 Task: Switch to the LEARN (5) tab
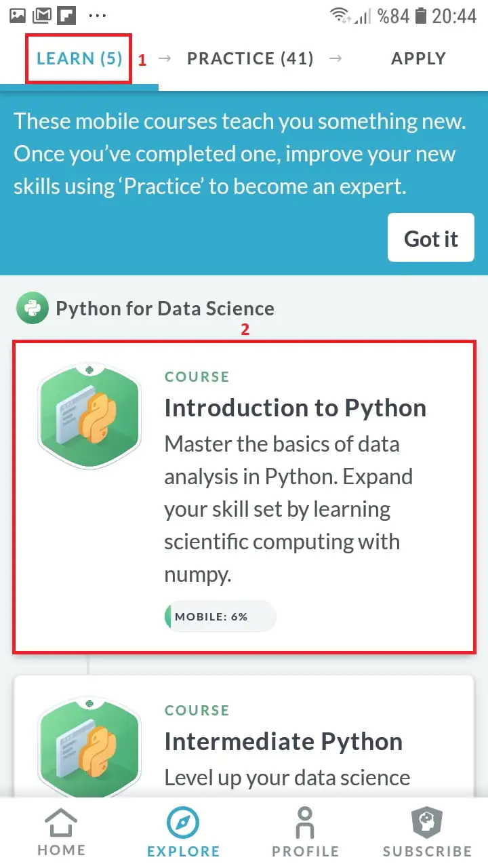(x=79, y=59)
